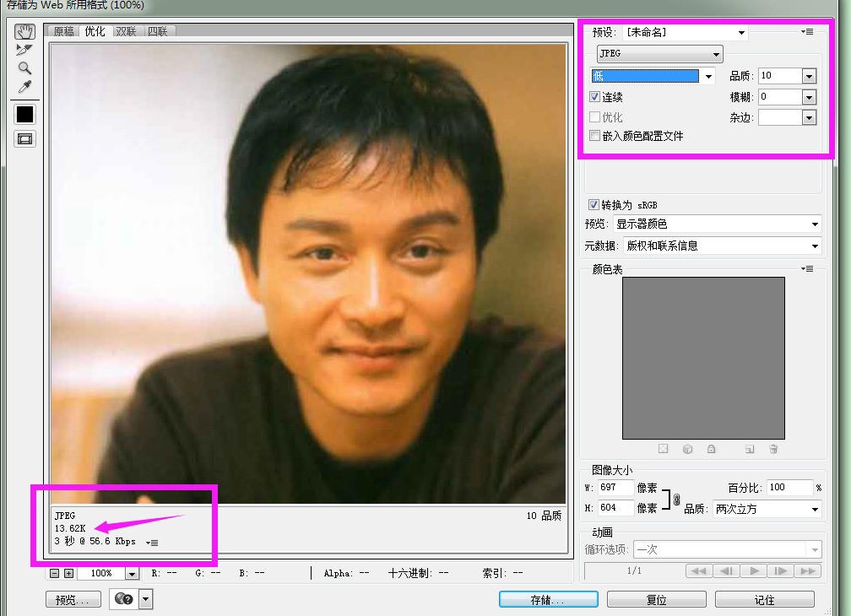This screenshot has width=851, height=616.
Task: Click the web-safe shift cube icon
Action: click(687, 449)
